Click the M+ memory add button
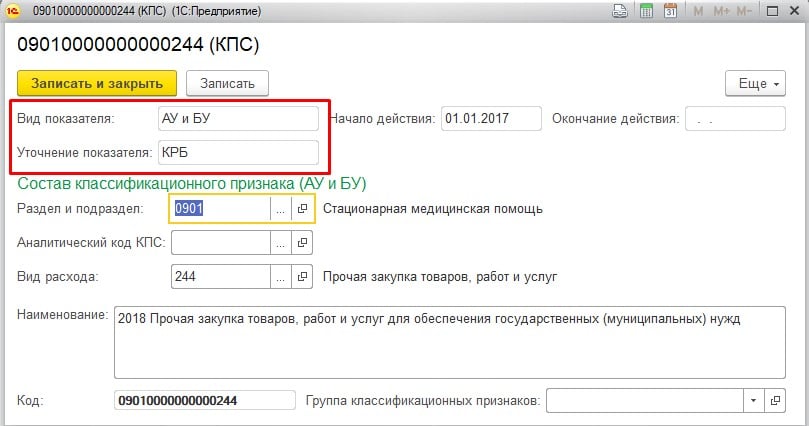This screenshot has width=809, height=426. (721, 11)
